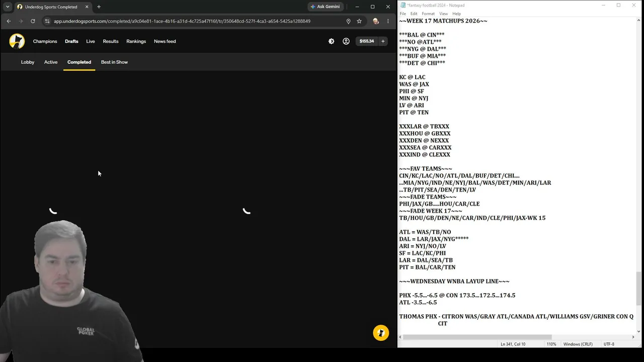This screenshot has width=644, height=362.
Task: Open Notepad File menu
Action: coord(403,14)
